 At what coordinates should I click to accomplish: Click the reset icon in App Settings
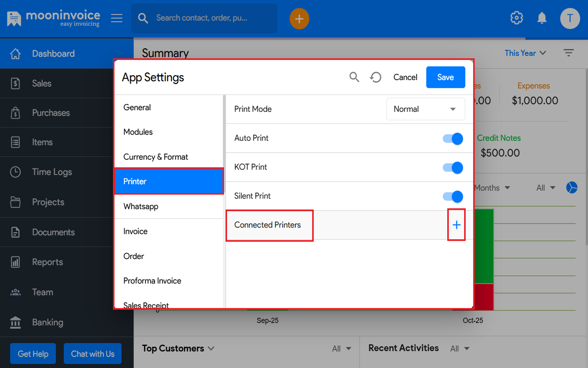(x=376, y=77)
